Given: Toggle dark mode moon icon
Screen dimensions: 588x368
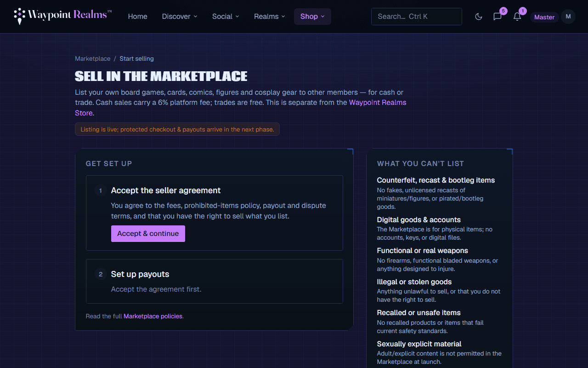Looking at the screenshot, I should [x=479, y=17].
